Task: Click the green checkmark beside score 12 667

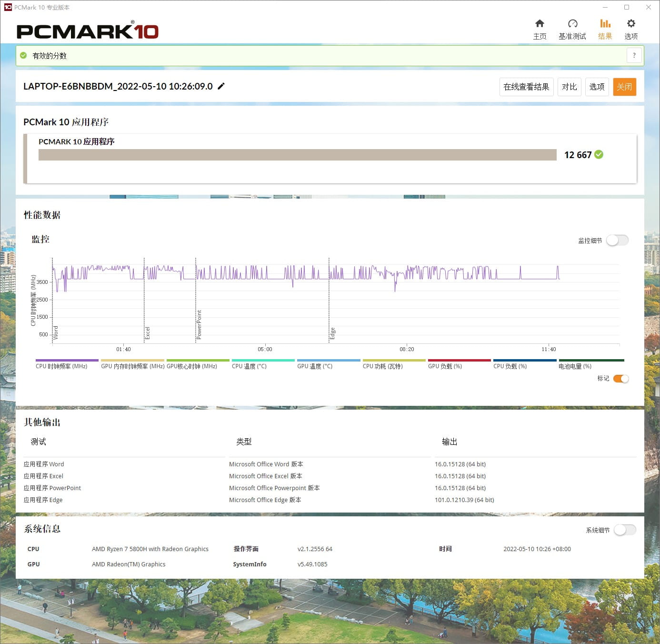Action: 599,154
